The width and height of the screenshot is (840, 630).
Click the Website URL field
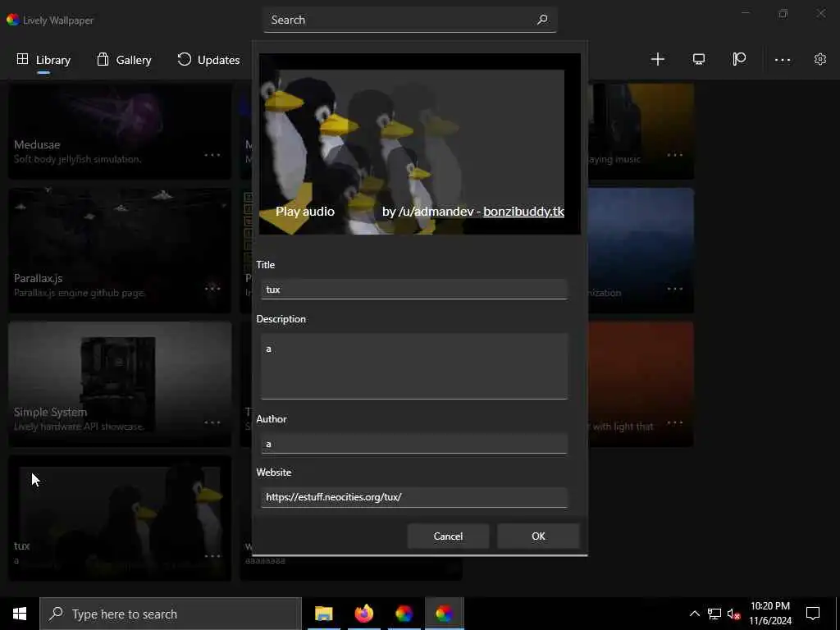tap(413, 497)
